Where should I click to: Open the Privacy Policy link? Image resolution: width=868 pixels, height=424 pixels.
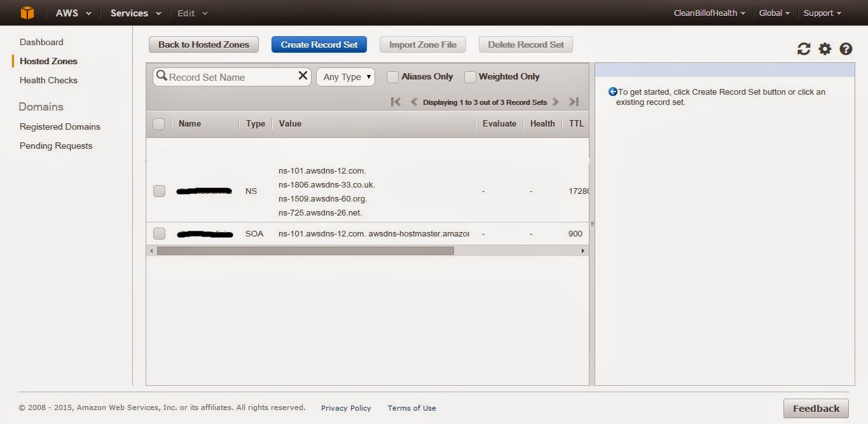[346, 408]
